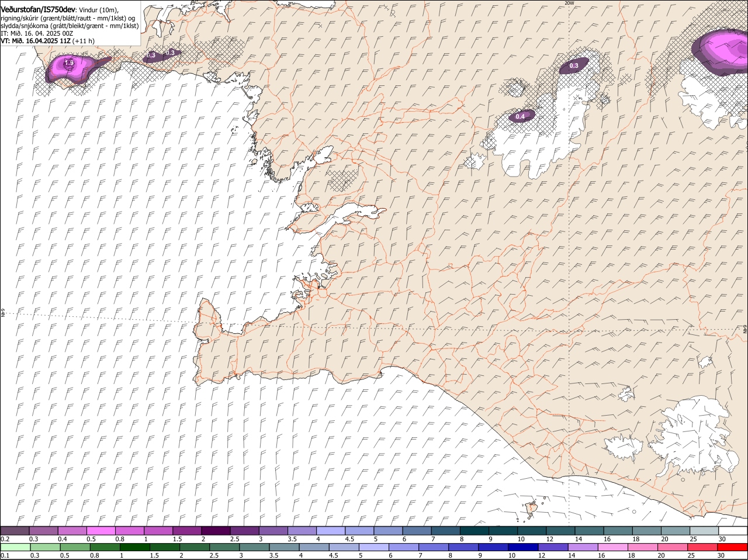Click the darkest green rain swatch from 1 to 1.5
This screenshot has height=560, width=748.
[x=134, y=547]
